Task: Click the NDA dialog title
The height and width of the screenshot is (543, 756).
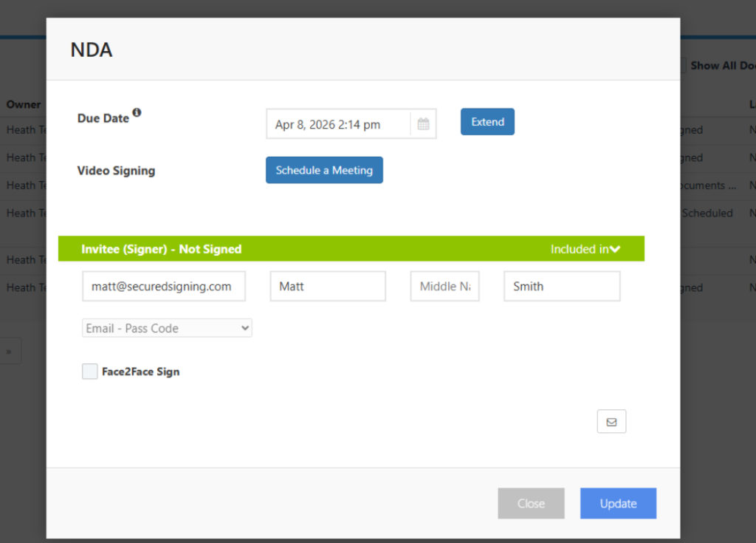Action: (x=91, y=49)
